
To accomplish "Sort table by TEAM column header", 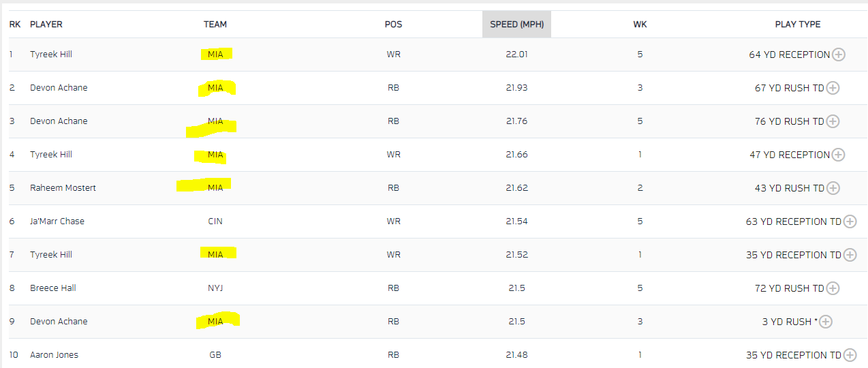I will point(215,24).
